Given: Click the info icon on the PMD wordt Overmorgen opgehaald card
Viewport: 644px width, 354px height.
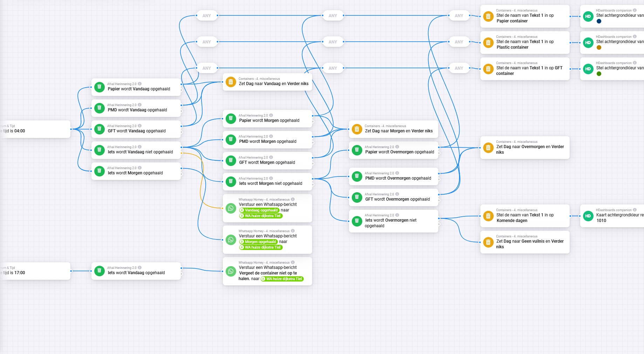Looking at the screenshot, I should 397,173.
